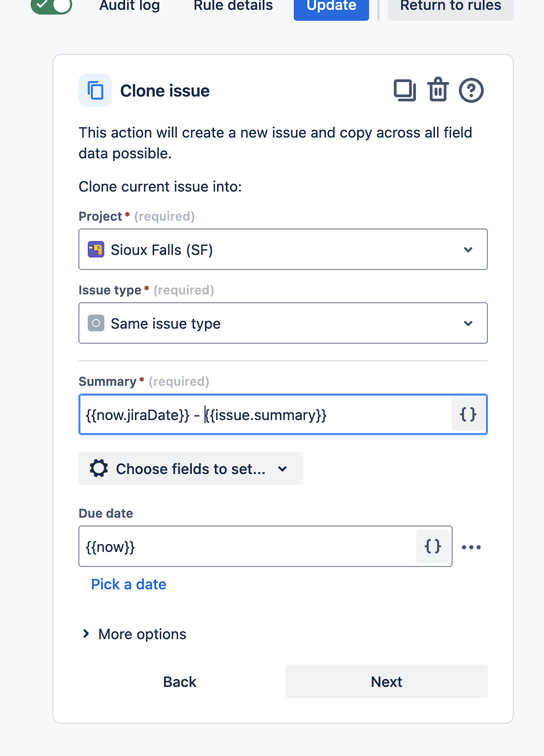Click the Pick a date link

pos(129,584)
